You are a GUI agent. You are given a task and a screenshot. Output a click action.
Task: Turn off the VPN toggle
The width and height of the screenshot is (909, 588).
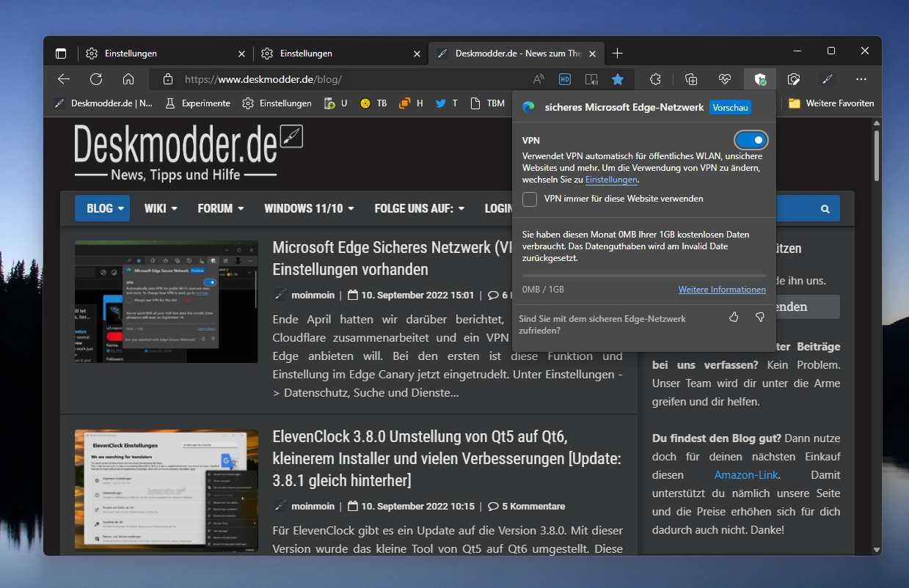pos(751,139)
